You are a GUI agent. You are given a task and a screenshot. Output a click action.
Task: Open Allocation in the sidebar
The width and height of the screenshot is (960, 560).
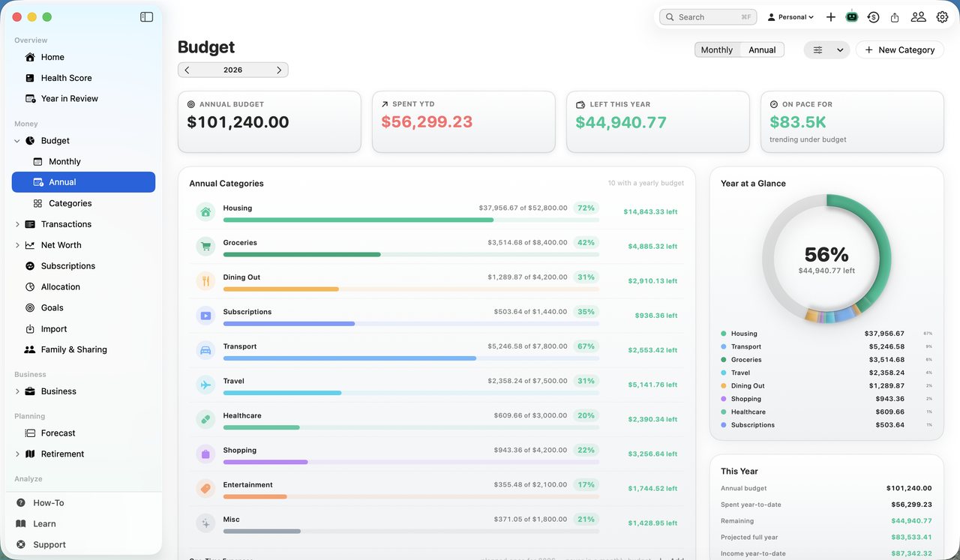[x=83, y=286]
